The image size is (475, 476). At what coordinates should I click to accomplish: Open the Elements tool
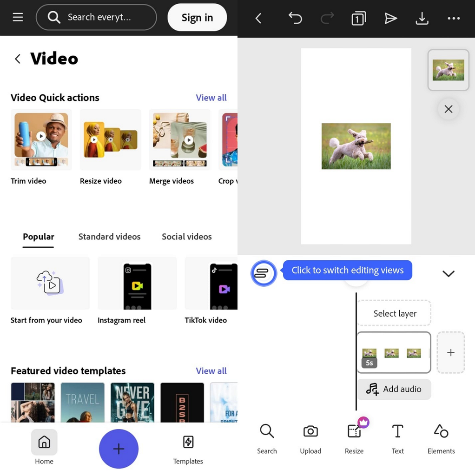[x=441, y=439]
